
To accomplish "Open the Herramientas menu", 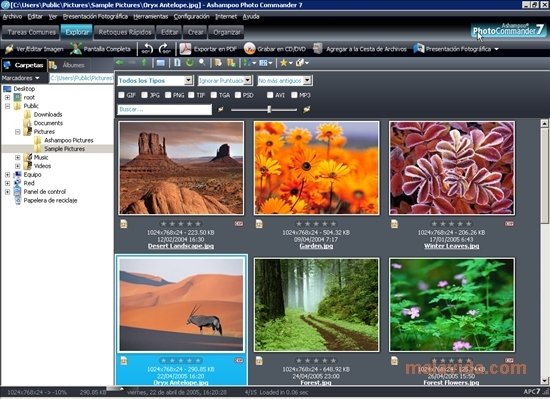I will pos(150,16).
